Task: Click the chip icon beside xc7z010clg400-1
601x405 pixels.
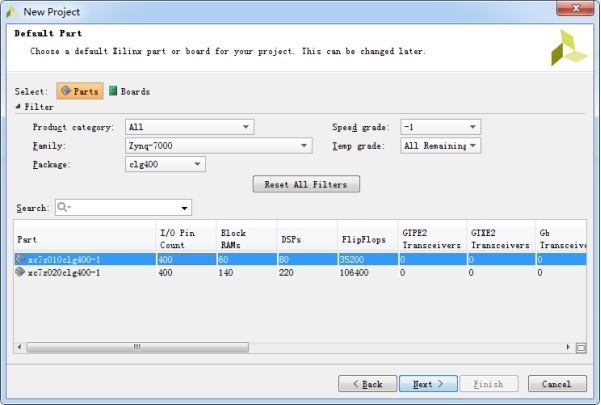Action: (x=20, y=259)
